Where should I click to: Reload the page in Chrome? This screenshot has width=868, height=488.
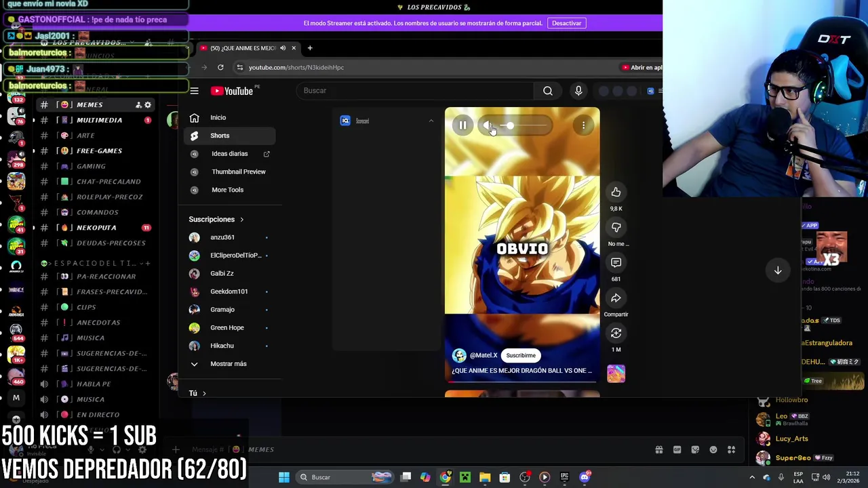tap(220, 67)
